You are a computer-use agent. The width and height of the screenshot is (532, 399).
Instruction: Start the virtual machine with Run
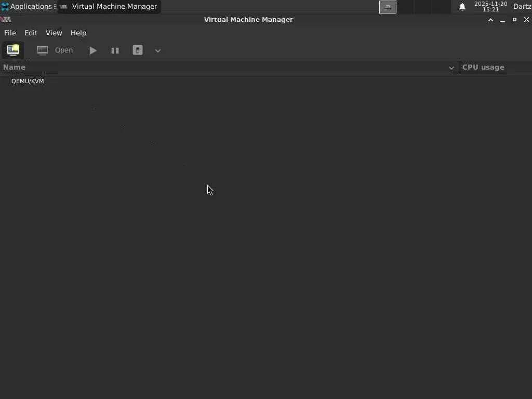click(92, 50)
